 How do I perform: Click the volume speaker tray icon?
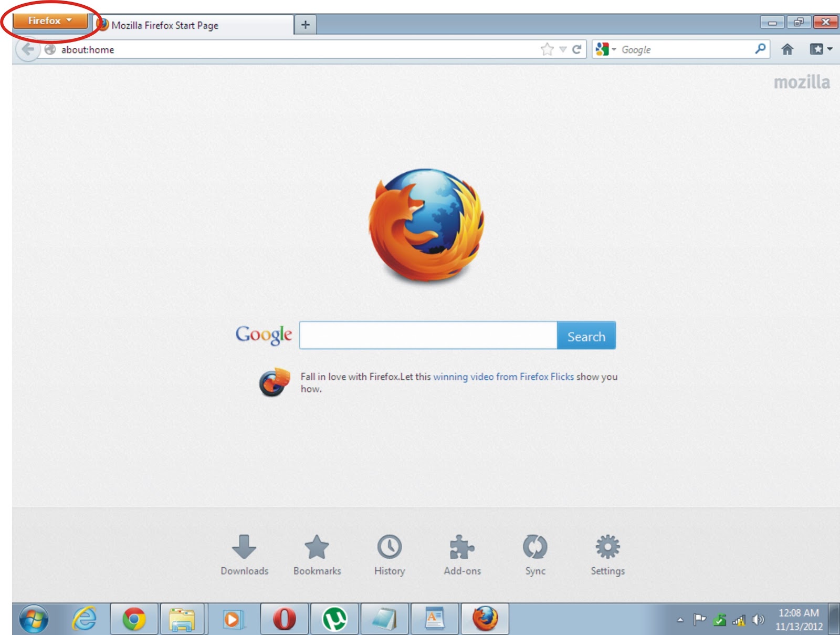pyautogui.click(x=758, y=620)
